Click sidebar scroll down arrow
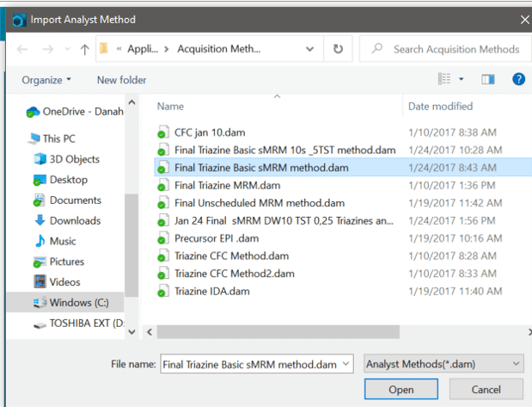This screenshot has width=532, height=407. click(132, 332)
